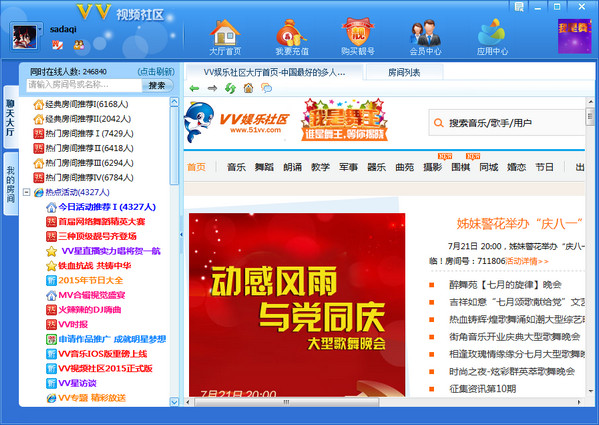Image resolution: width=599 pixels, height=425 pixels.
Task: Click 活动详情>> link
Action: pos(527,261)
